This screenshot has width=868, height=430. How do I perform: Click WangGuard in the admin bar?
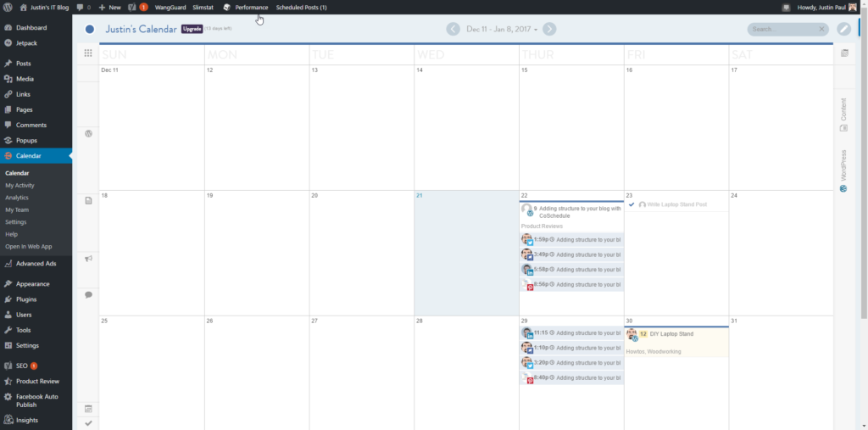[x=170, y=7]
